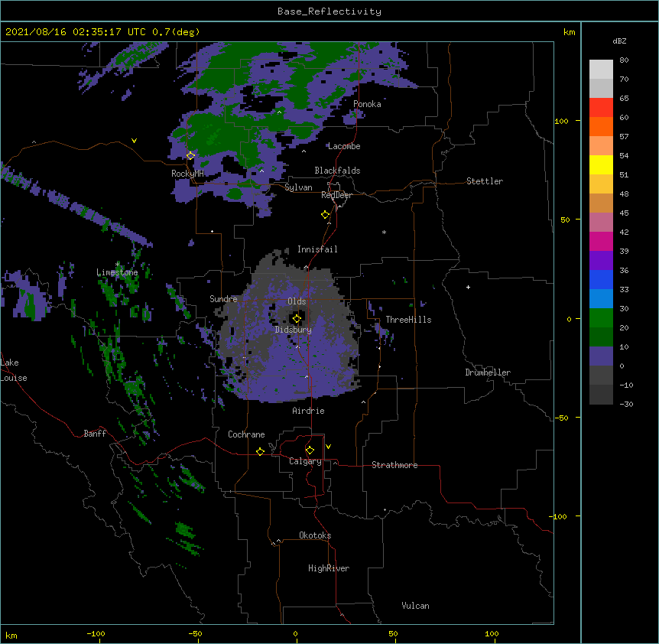Click the HighRiver label

tap(329, 568)
